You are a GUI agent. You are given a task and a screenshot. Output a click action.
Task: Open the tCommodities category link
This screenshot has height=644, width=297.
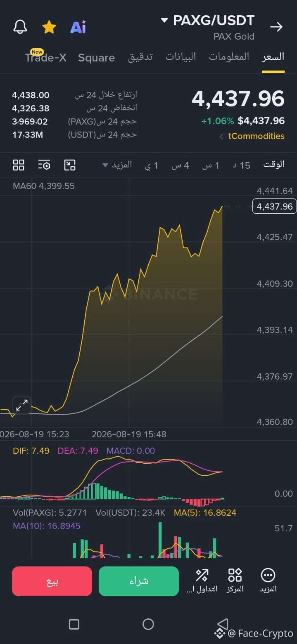[256, 136]
